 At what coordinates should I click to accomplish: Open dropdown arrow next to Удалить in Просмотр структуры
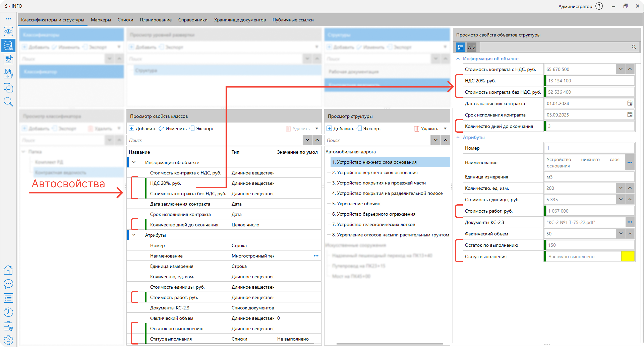[445, 128]
